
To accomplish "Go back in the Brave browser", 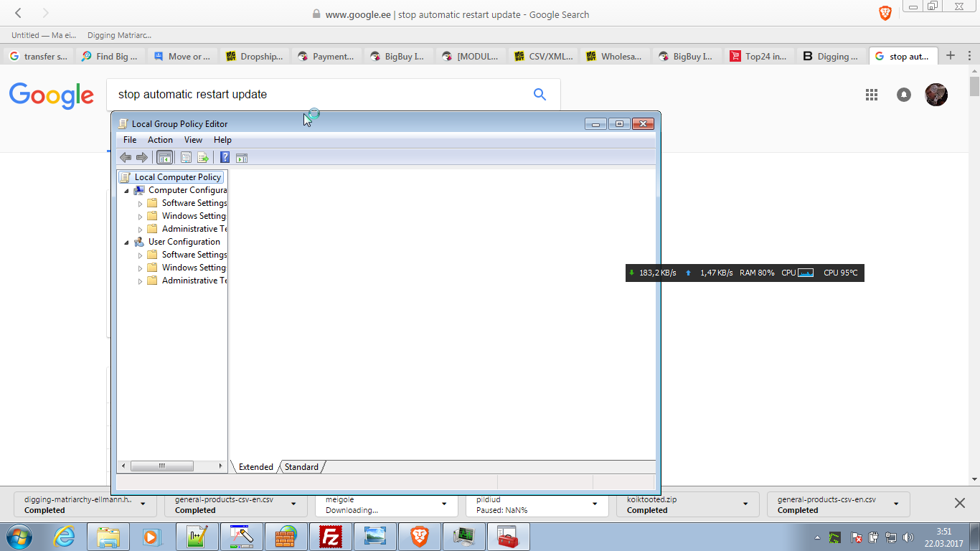I will pos(19,14).
